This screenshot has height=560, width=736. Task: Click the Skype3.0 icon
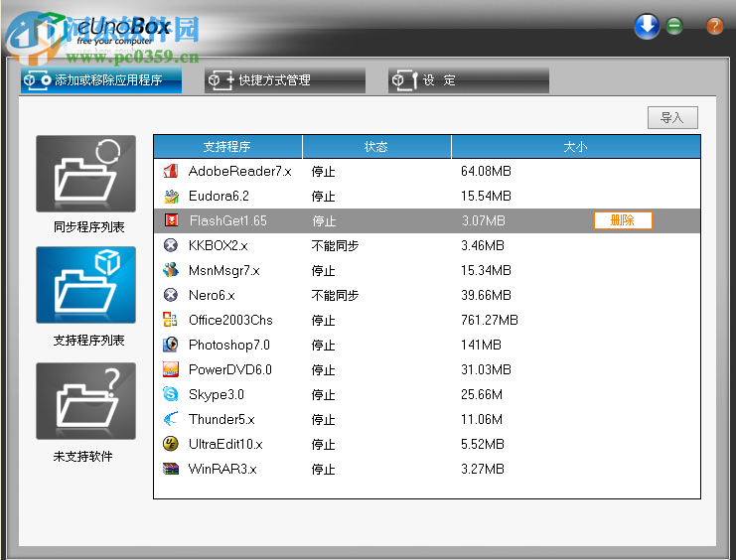171,394
